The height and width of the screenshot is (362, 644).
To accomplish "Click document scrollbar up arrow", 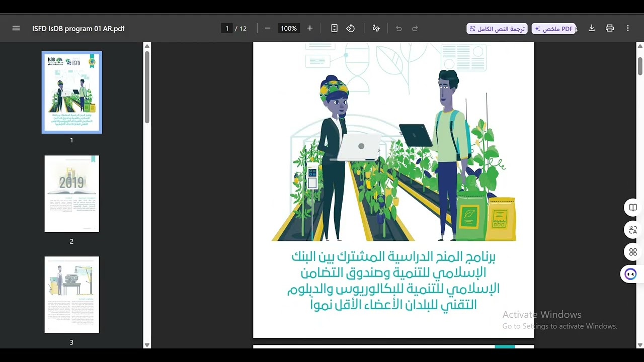I will pyautogui.click(x=640, y=46).
